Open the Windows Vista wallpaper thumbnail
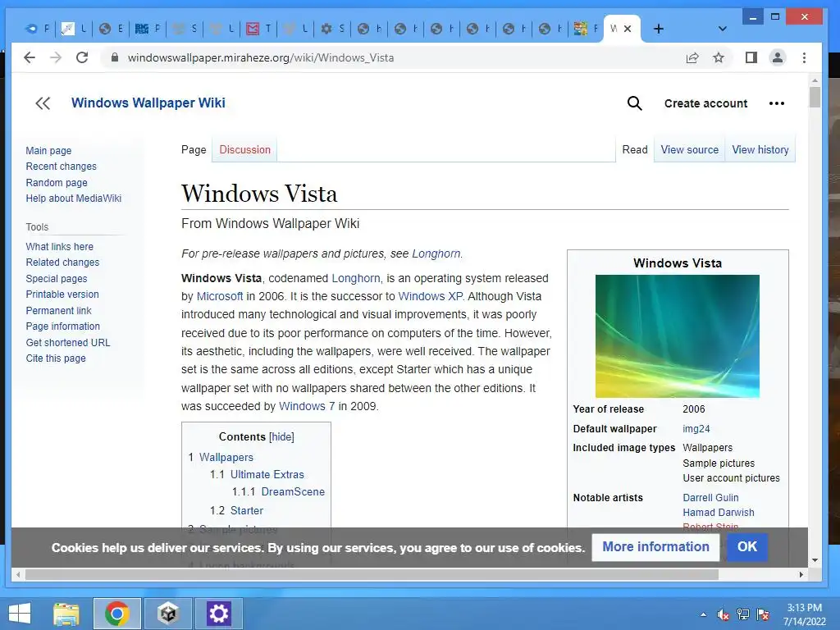Viewport: 840px width, 630px height. [x=677, y=336]
